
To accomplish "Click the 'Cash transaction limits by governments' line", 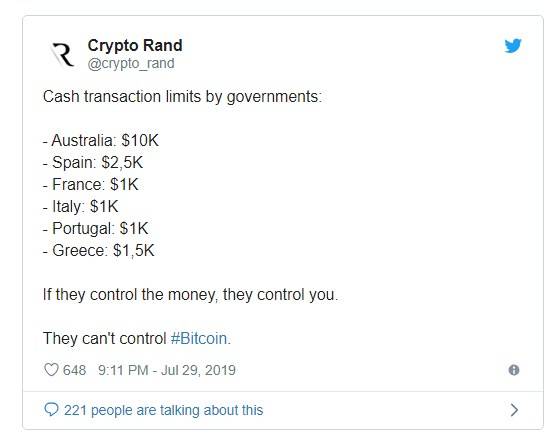I will point(182,97).
